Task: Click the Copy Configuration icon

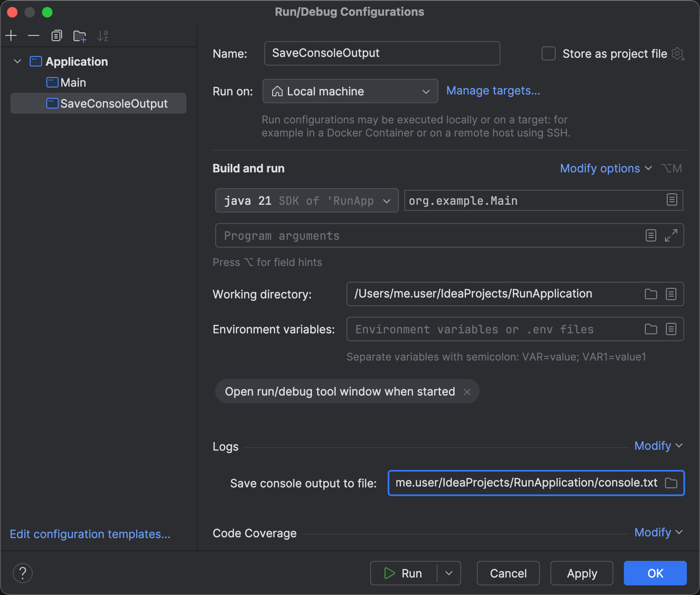Action: pos(56,35)
